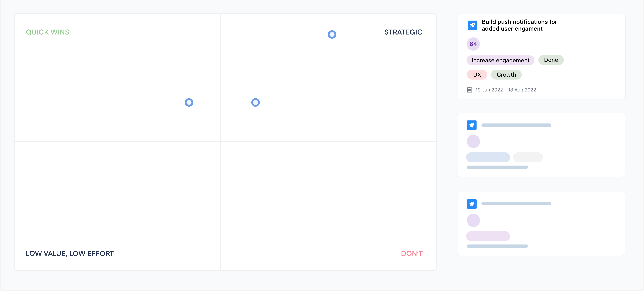This screenshot has width=644, height=291.
Task: Click the rocket icon on the second idea card
Action: point(472,125)
